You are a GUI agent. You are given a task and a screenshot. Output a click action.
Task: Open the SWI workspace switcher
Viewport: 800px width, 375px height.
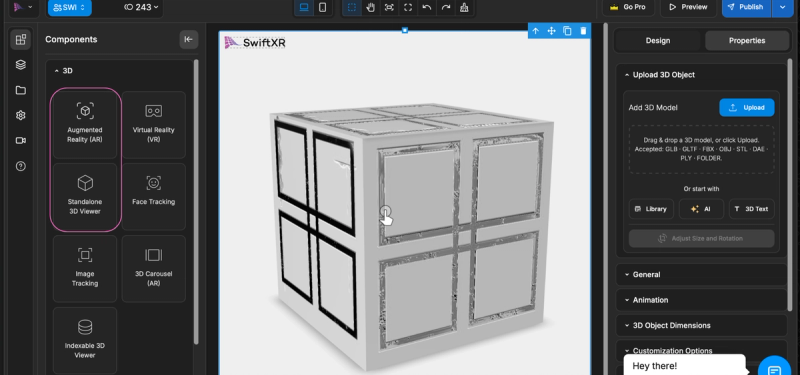[69, 7]
